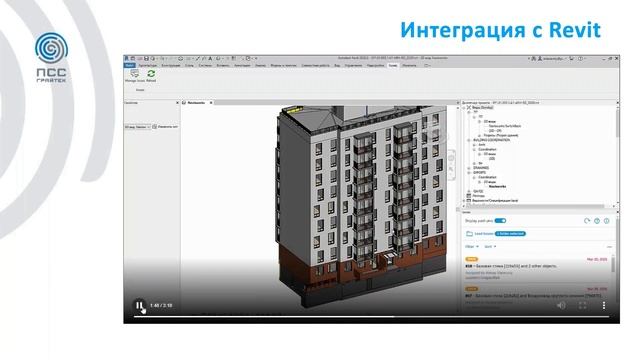Click the Revit help icon in title bar
Image resolution: width=640 pixels, height=360 pixels.
(x=580, y=59)
